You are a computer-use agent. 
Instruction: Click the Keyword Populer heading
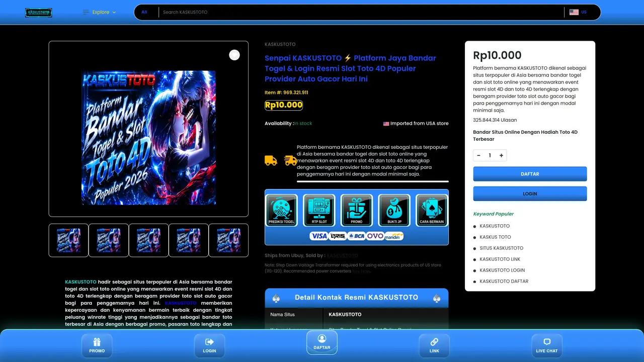coord(494,214)
